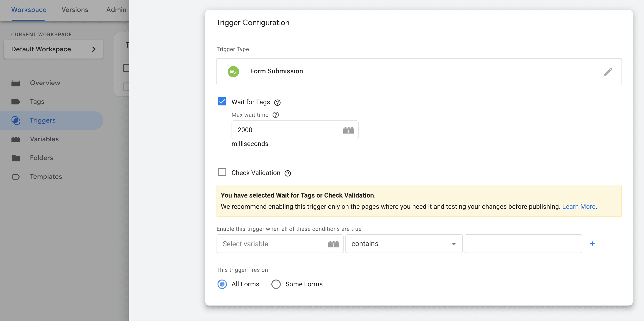Open the Select variable dropdown
The height and width of the screenshot is (321, 644).
270,244
